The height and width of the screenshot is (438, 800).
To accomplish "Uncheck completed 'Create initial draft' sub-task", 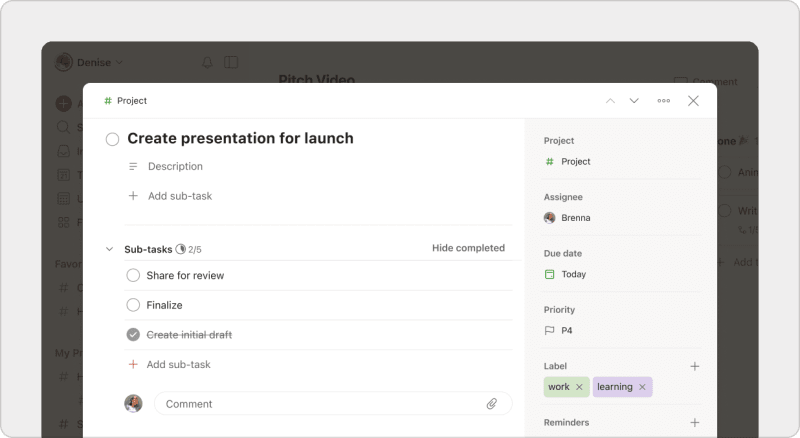I will coord(133,335).
